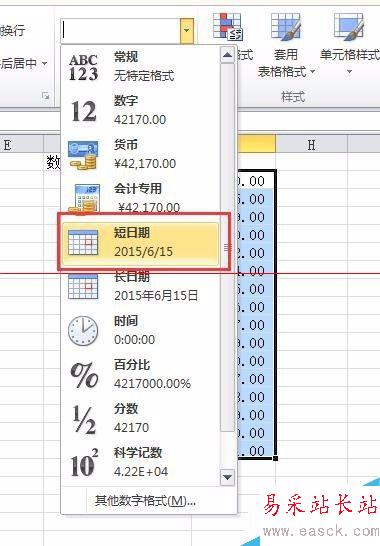Click merge and center (后居中) button
This screenshot has height=546, width=380.
tap(19, 63)
